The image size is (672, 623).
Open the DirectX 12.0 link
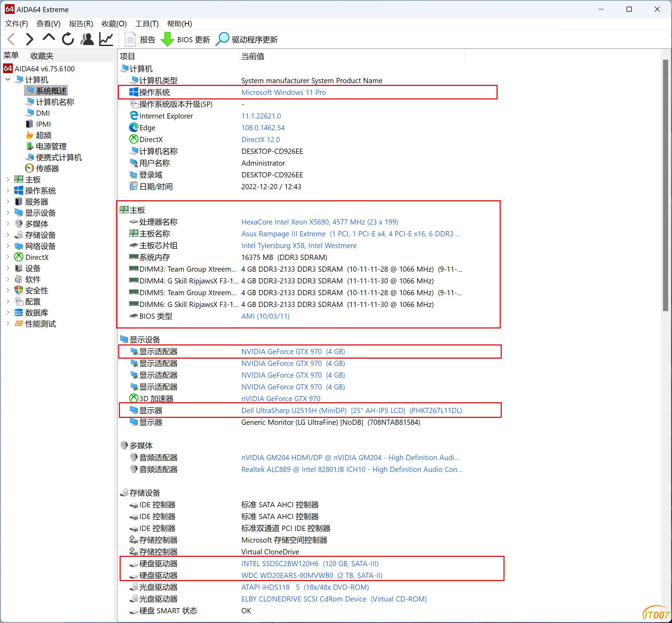point(260,139)
